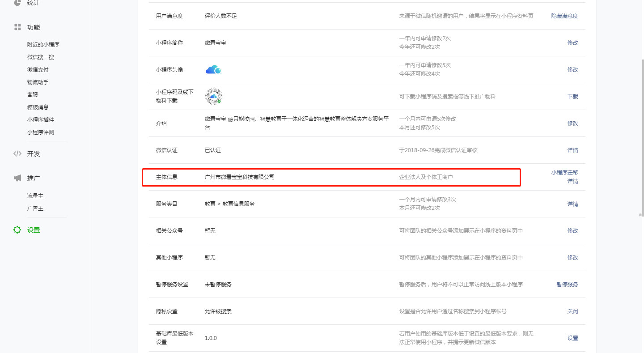
Task: Click the 基础库最低版本设置 label
Action: click(x=175, y=338)
